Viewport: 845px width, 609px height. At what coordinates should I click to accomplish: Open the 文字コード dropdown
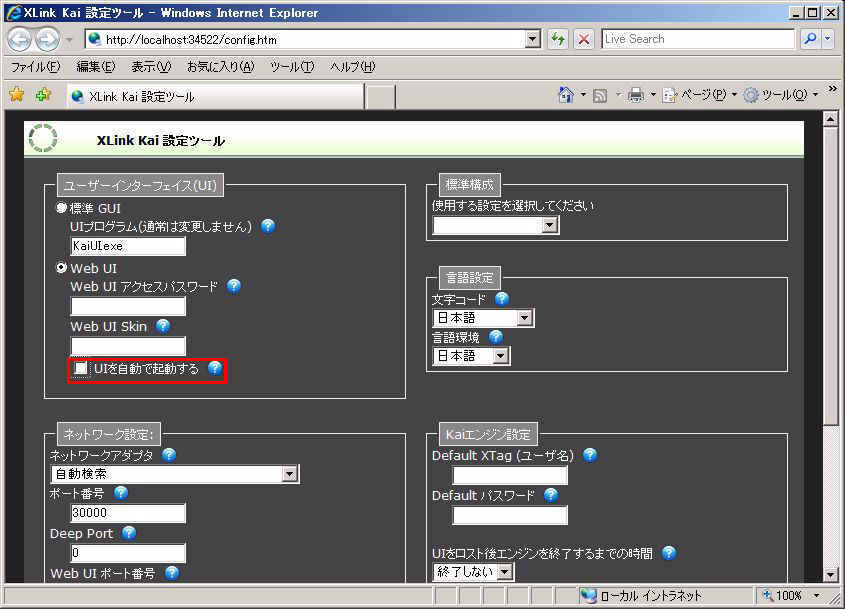(x=483, y=318)
